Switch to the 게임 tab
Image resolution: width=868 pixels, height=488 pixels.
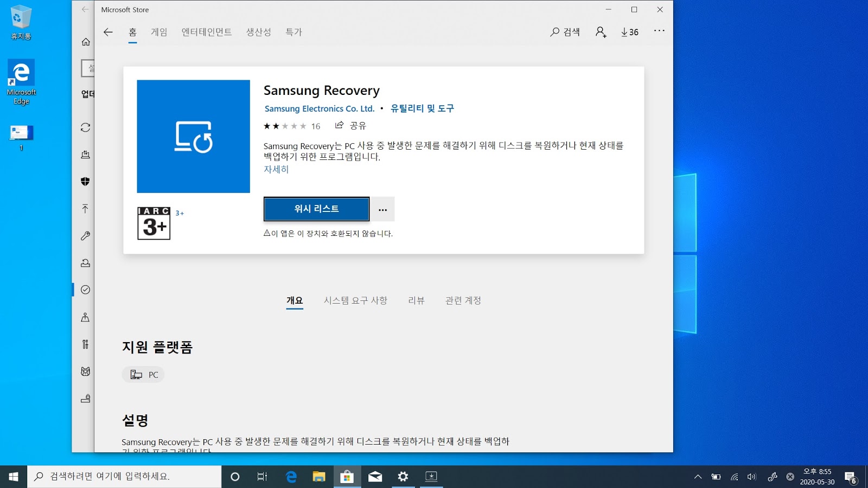tap(159, 32)
